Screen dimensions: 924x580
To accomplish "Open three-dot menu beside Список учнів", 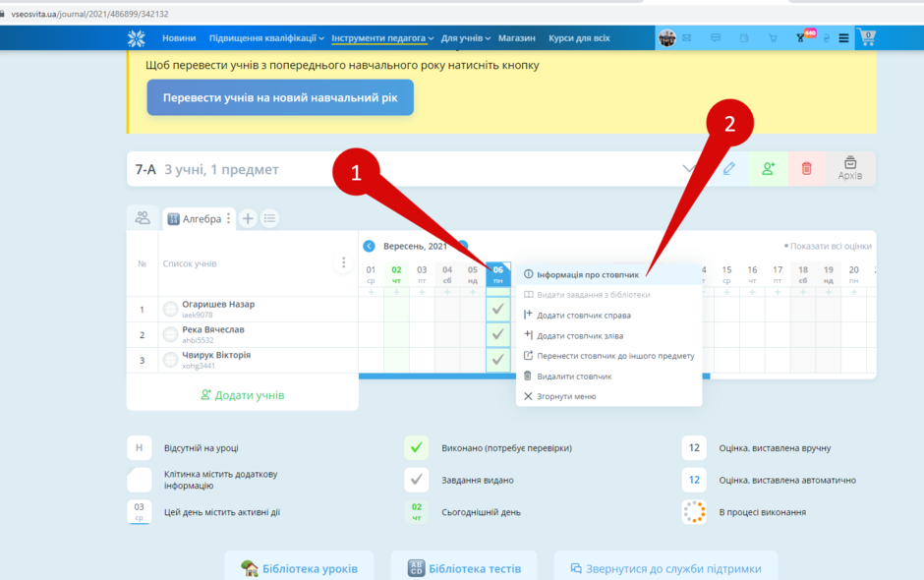I will (x=344, y=262).
